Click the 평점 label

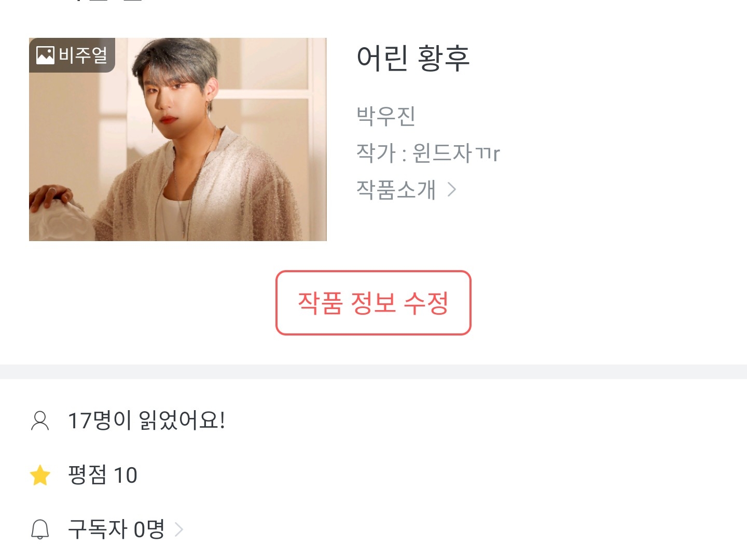87,475
